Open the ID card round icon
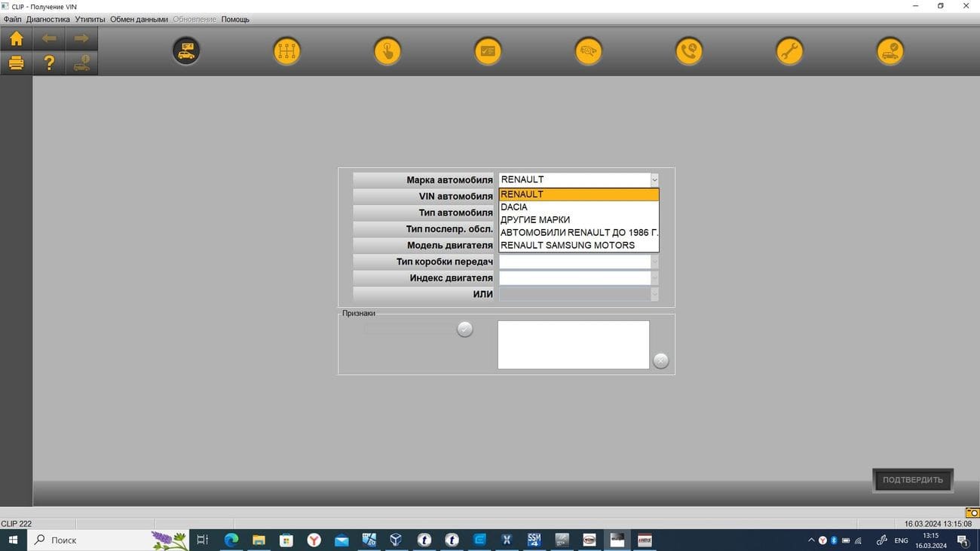This screenshot has width=980, height=551. coord(488,51)
